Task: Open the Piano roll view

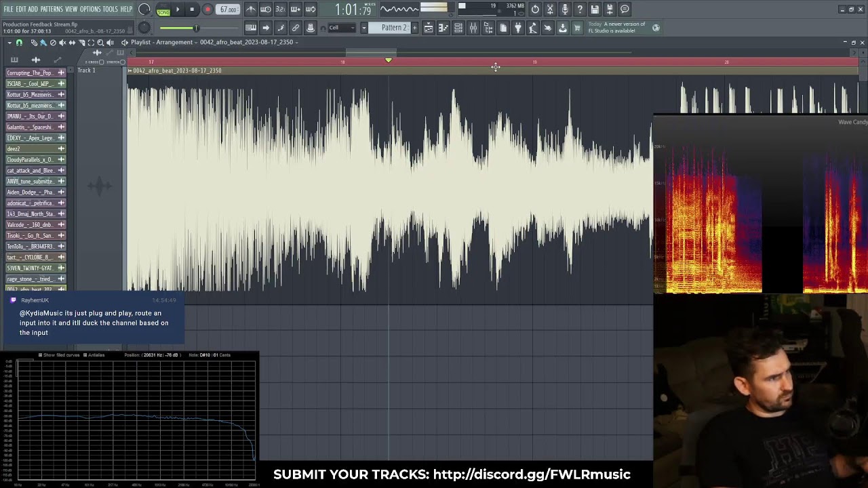Action: 443,28
